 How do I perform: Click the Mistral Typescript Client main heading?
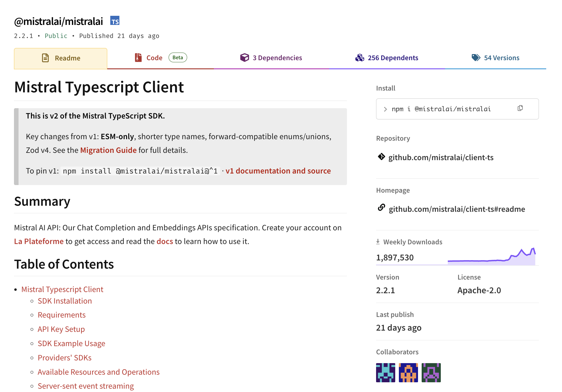click(99, 87)
